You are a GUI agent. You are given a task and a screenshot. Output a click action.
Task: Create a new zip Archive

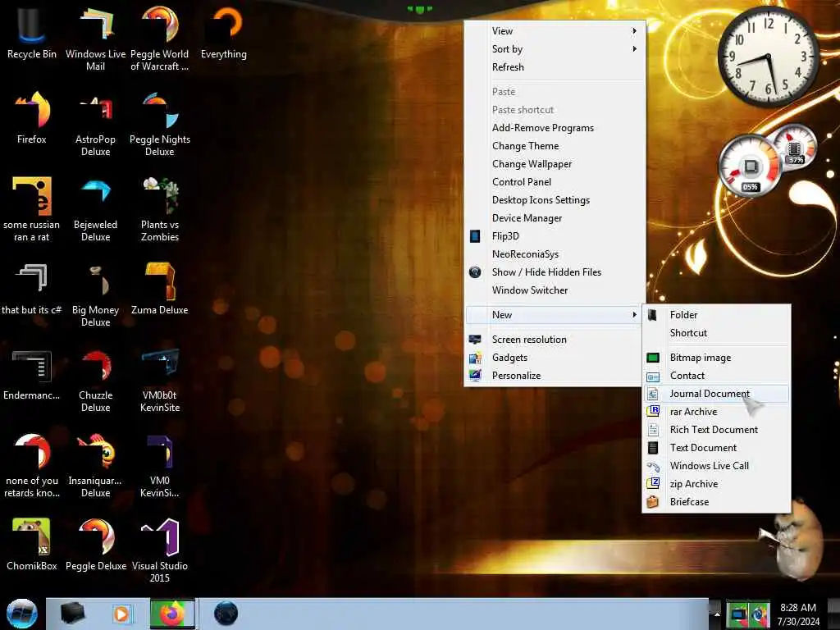click(x=716, y=484)
